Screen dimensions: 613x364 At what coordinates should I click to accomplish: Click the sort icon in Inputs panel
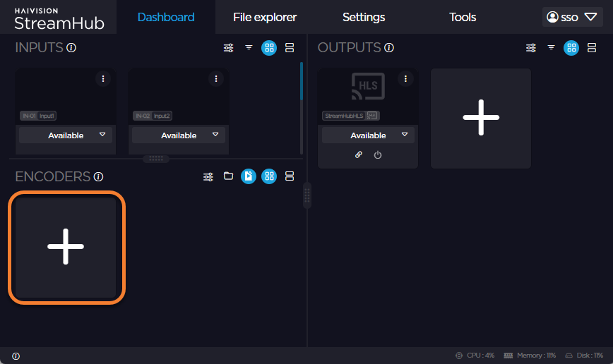[x=249, y=48]
